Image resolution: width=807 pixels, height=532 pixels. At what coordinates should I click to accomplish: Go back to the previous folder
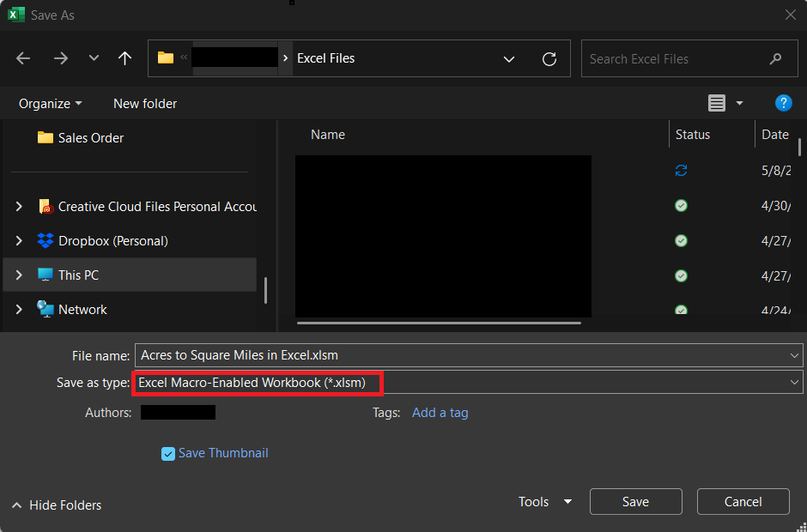pos(23,58)
